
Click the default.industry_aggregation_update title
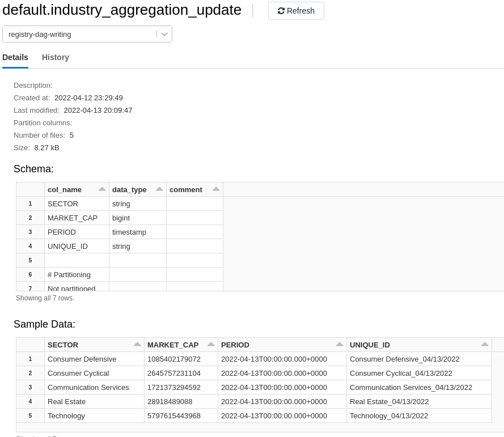121,10
